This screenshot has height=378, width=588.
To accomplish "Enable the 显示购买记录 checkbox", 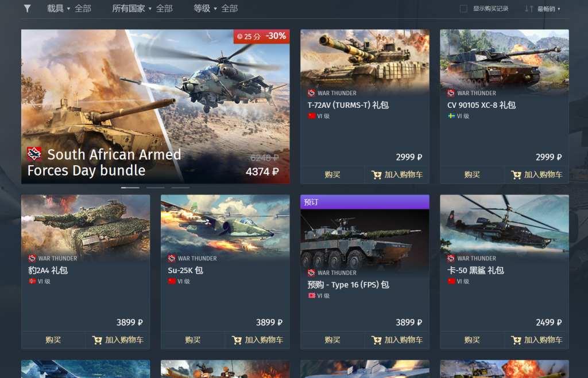I will click(x=463, y=9).
